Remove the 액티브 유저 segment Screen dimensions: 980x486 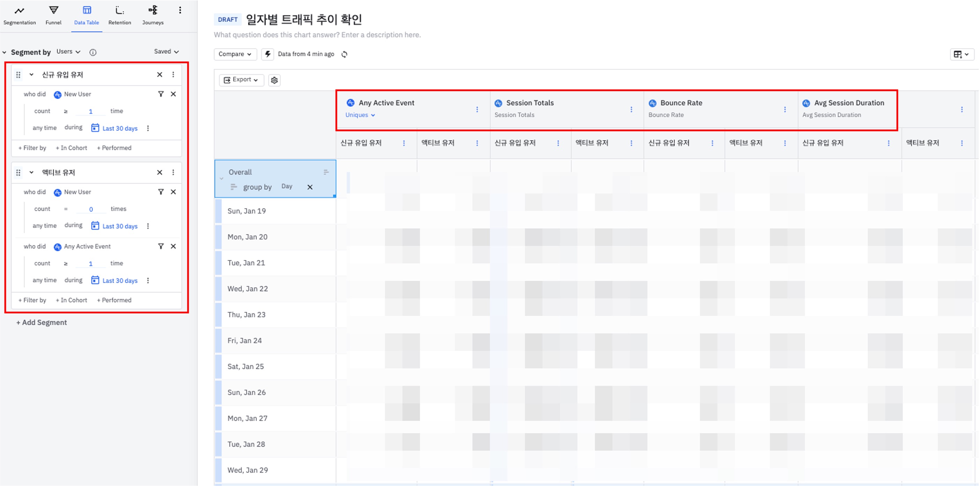coord(160,172)
